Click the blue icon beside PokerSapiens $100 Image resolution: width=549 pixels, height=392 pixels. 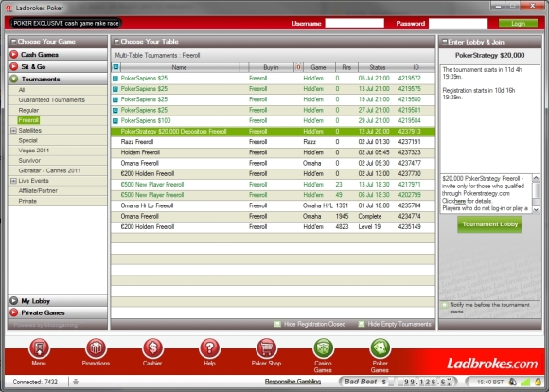tap(115, 121)
